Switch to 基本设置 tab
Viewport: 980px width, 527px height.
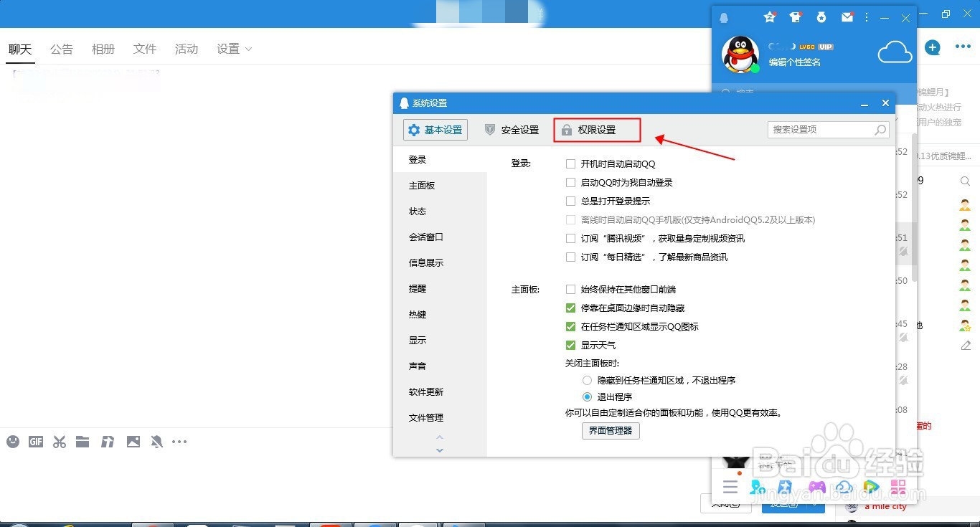[x=435, y=130]
